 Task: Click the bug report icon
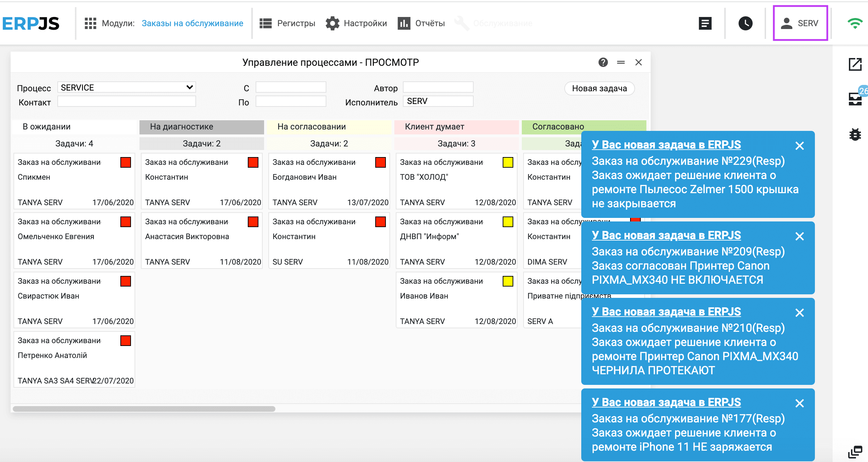tap(855, 134)
